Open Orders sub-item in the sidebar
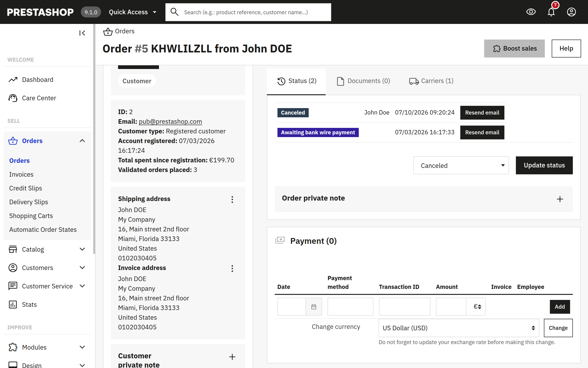The image size is (588, 368). (20, 161)
